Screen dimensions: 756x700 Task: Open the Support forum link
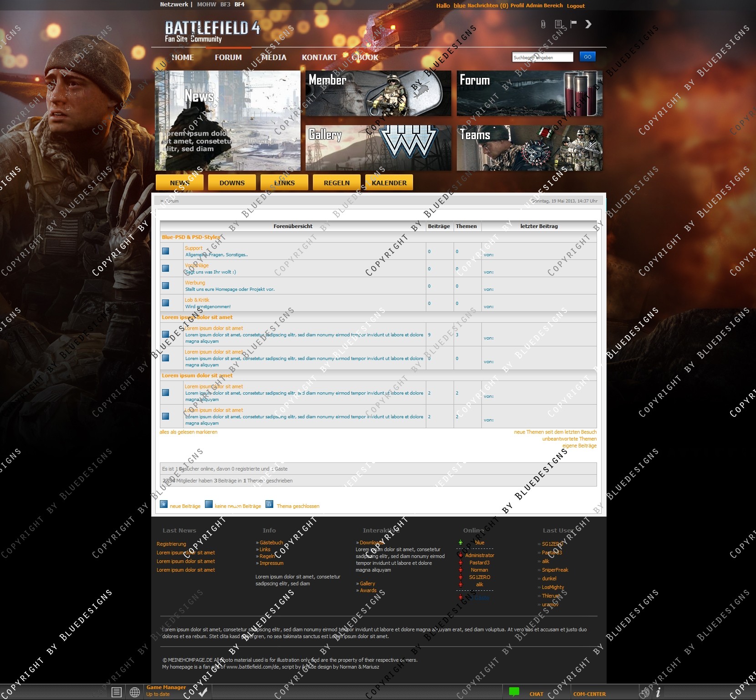tap(194, 248)
